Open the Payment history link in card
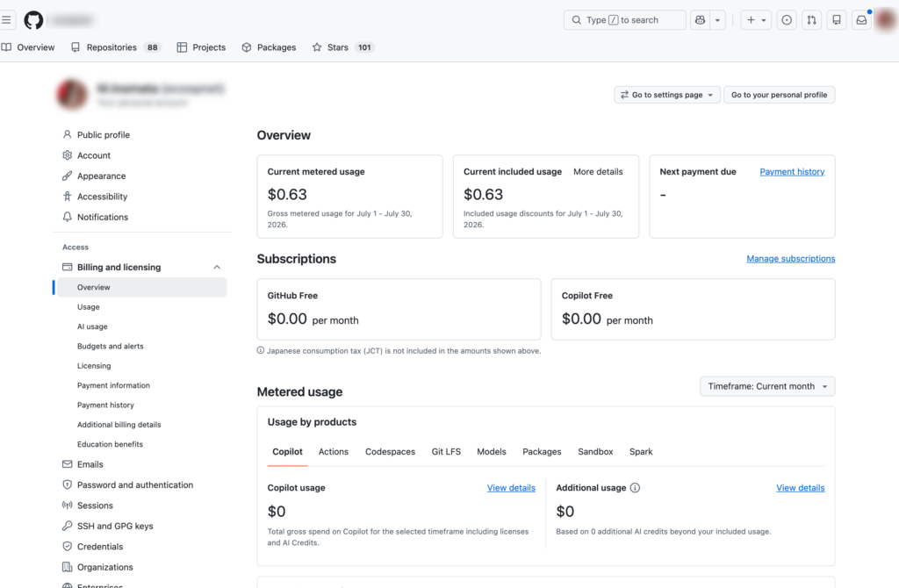Screen dimensions: 899x588 [792, 171]
